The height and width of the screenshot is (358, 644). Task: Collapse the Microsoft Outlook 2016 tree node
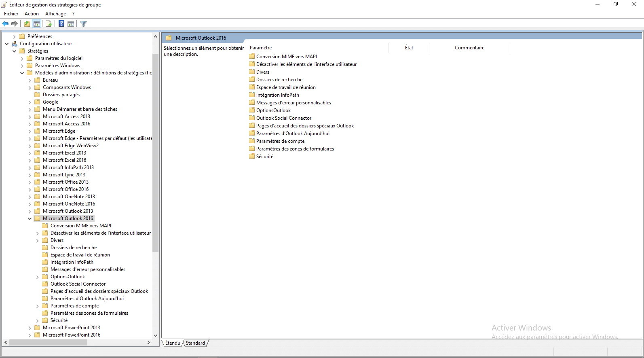(x=30, y=218)
